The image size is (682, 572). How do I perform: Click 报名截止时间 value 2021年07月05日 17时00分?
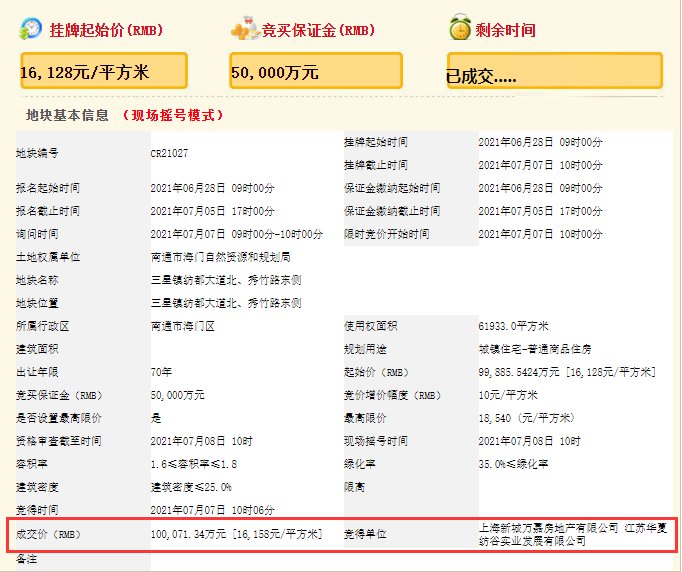tap(212, 211)
